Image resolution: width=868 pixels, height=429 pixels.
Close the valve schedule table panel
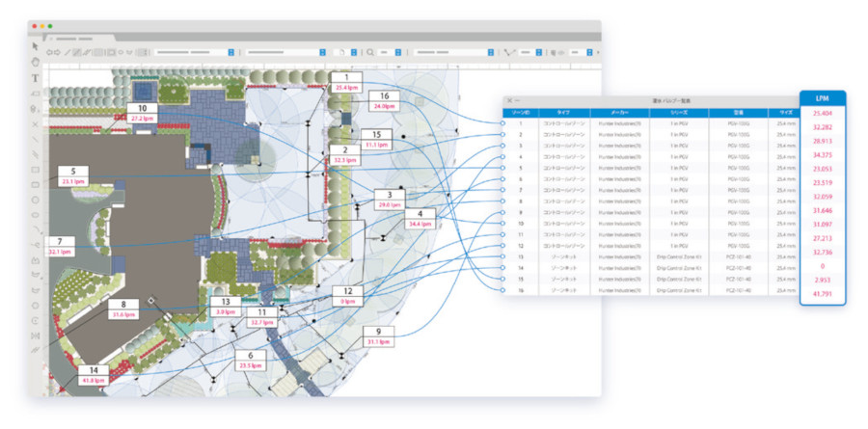point(509,100)
